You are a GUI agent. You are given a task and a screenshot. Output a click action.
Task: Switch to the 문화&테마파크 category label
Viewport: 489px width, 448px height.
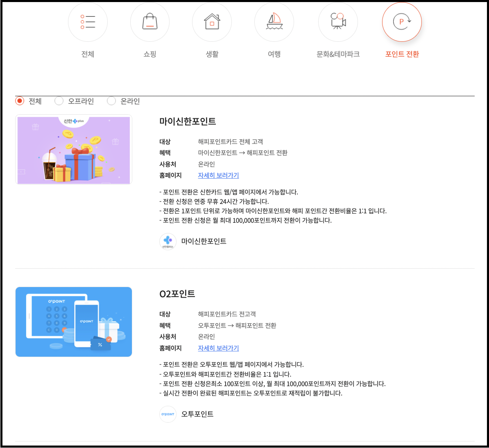[x=338, y=54]
